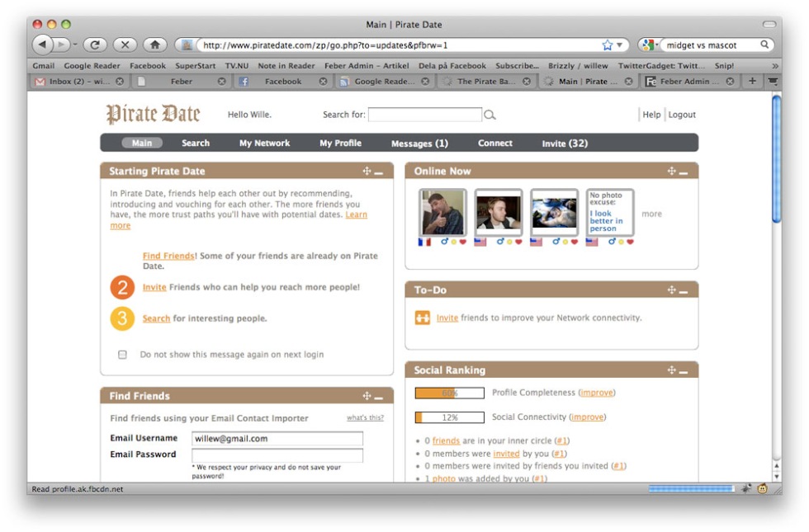
Task: Click the Email Username field
Action: (277, 438)
